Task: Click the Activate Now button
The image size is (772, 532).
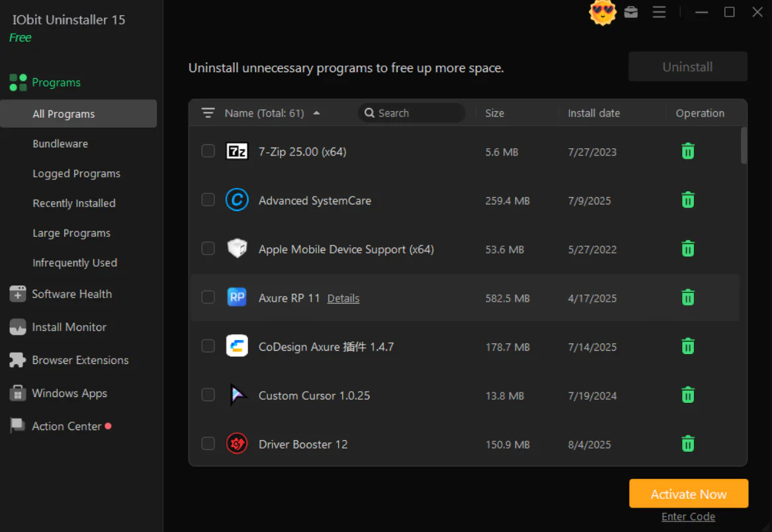Action: click(x=688, y=493)
